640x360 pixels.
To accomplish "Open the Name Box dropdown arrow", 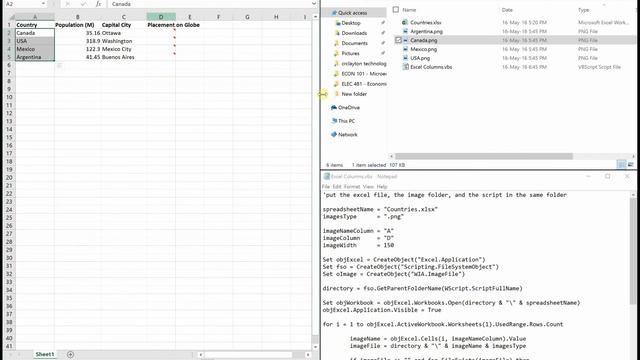I will pyautogui.click(x=43, y=4).
